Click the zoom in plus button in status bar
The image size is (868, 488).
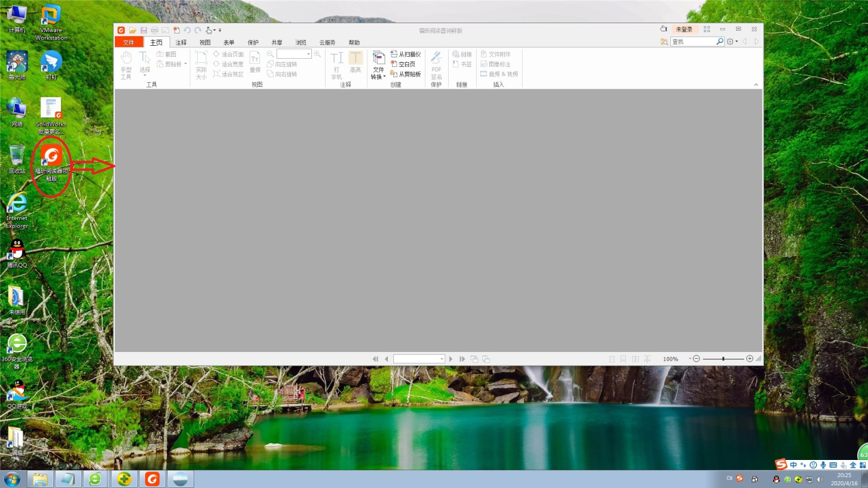coord(750,359)
